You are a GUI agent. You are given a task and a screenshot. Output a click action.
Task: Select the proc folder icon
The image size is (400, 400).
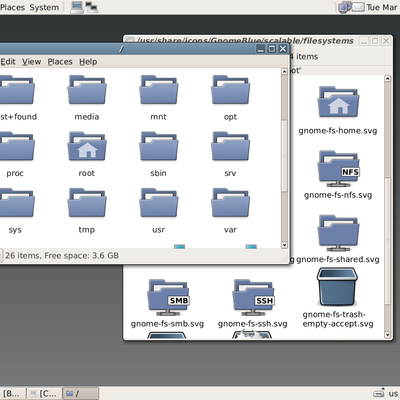click(16, 147)
